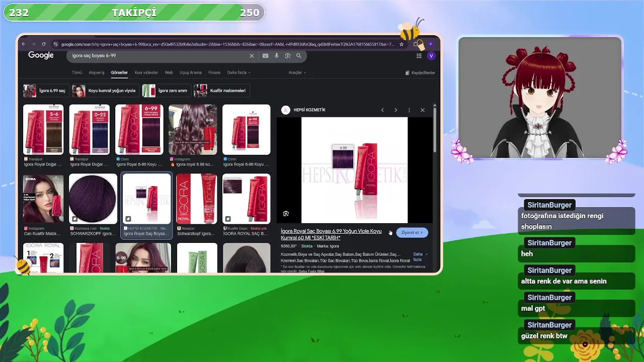This screenshot has height=362, width=644.
Task: Click the address bar URL
Action: [x=227, y=44]
